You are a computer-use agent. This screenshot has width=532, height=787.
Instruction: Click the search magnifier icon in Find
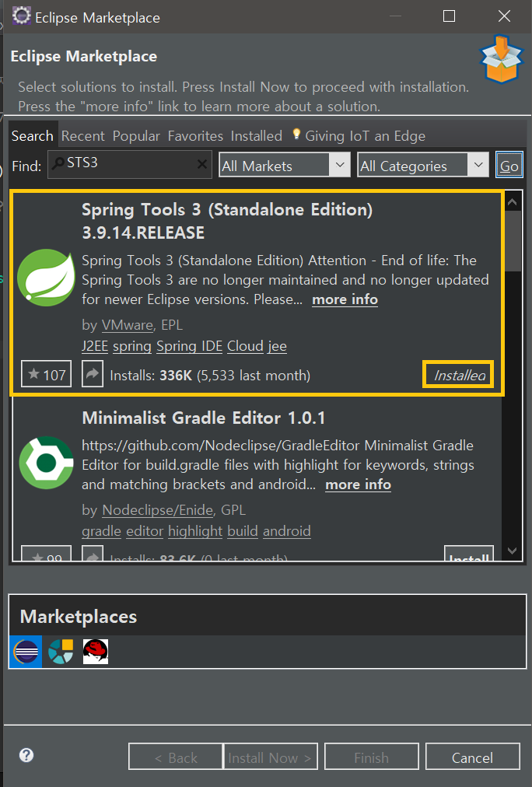58,163
